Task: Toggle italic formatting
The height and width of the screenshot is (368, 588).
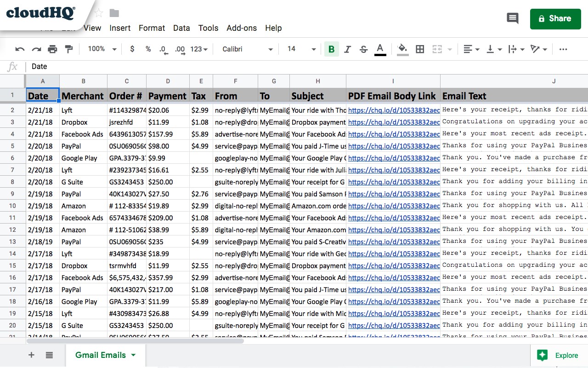Action: [348, 49]
